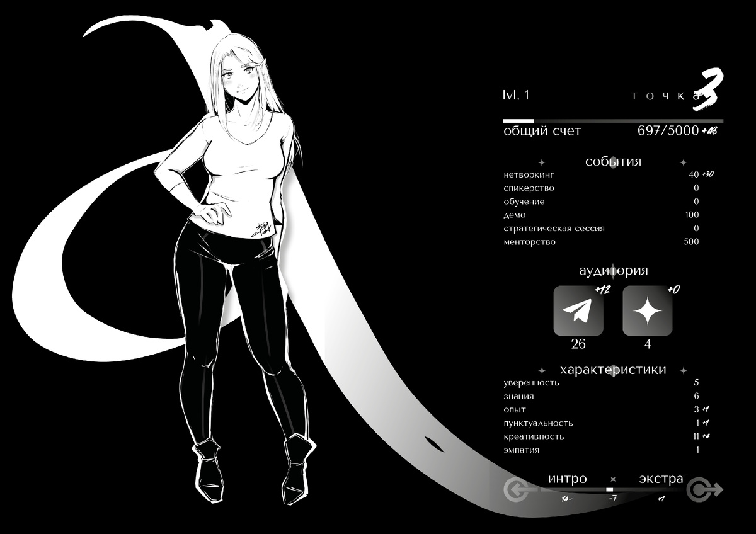
Task: Click the sparkle left of события heading
Action: (542, 162)
